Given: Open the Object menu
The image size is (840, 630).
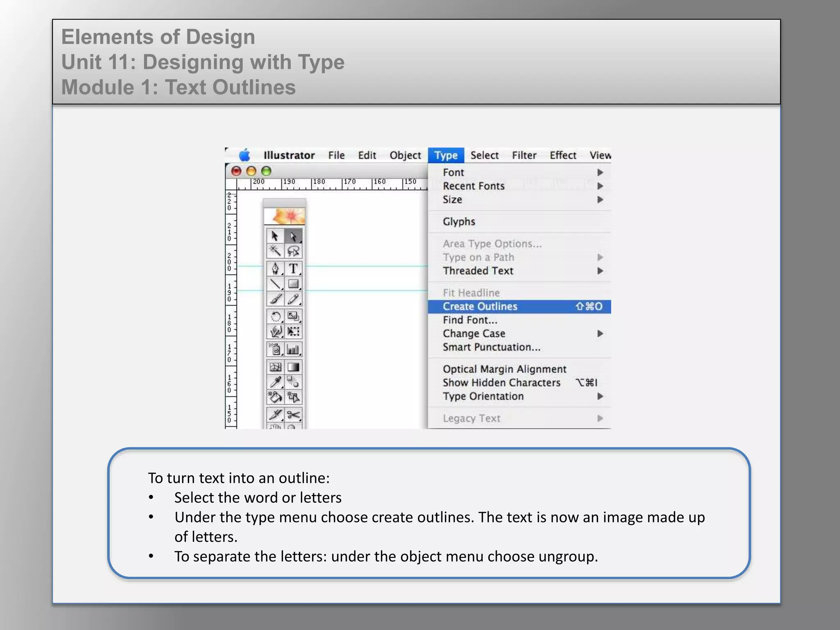Looking at the screenshot, I should pos(405,155).
